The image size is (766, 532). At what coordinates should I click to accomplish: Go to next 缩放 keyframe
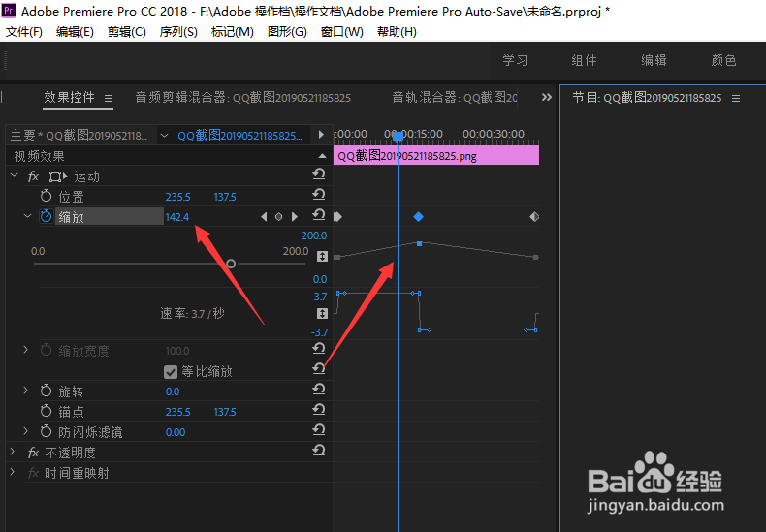click(x=294, y=217)
